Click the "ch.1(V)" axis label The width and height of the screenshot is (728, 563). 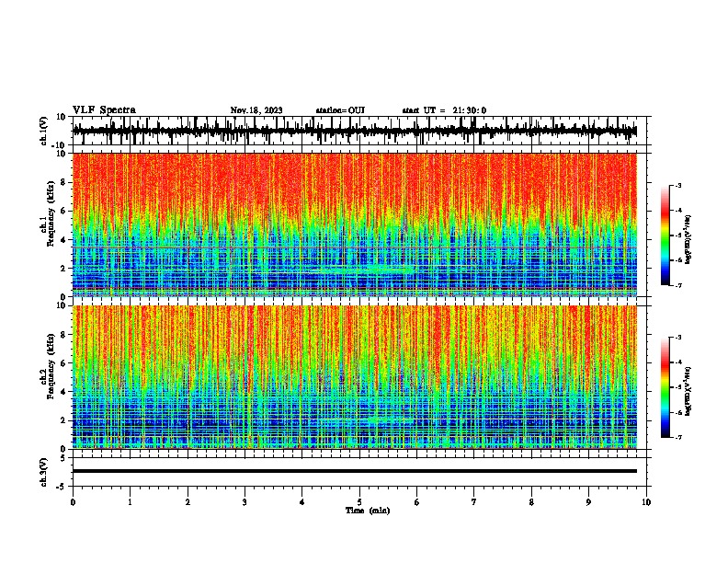[44, 131]
